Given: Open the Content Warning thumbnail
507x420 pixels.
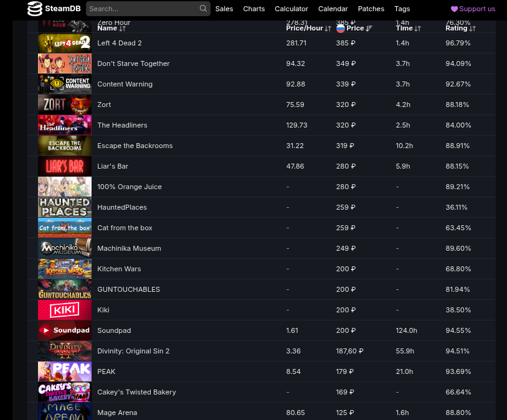Looking at the screenshot, I should coord(65,84).
